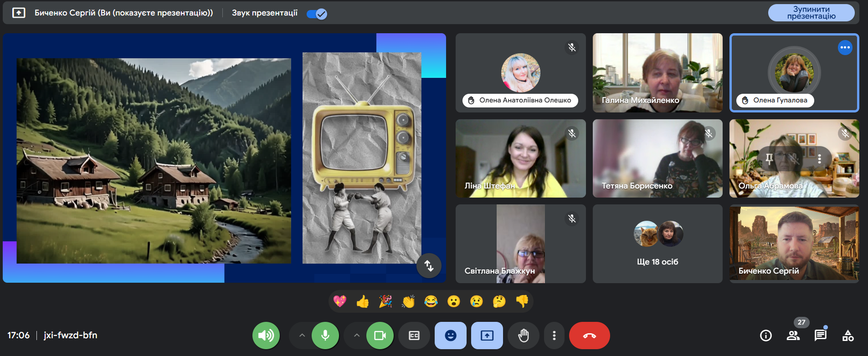This screenshot has height=356, width=868.
Task: Open more options three-dot menu in toolbar
Action: click(554, 336)
